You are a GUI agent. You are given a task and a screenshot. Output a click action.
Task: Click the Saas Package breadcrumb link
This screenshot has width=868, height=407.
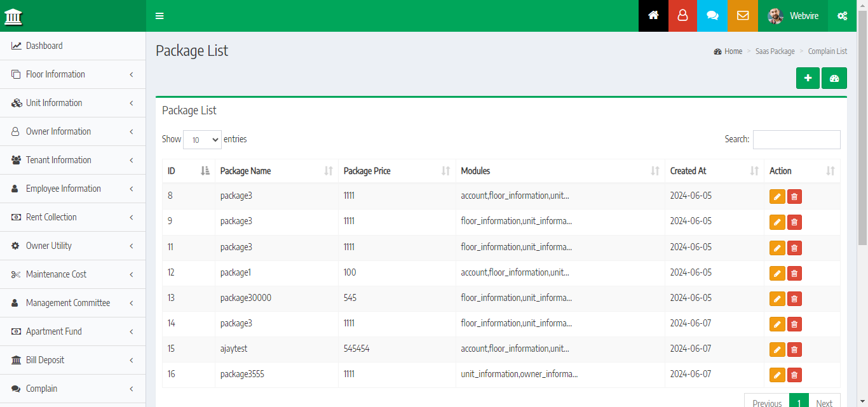pyautogui.click(x=775, y=51)
